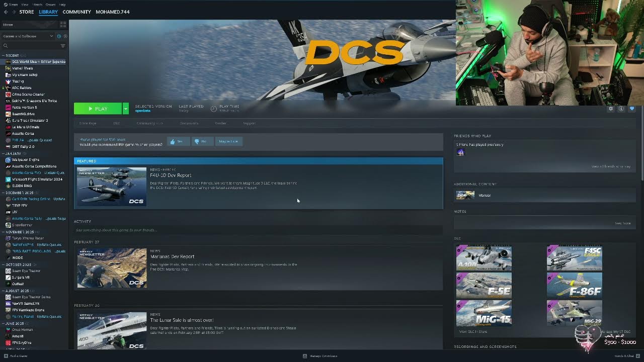Click the Manage Downloads icon
This screenshot has width=644, height=362.
305,356
